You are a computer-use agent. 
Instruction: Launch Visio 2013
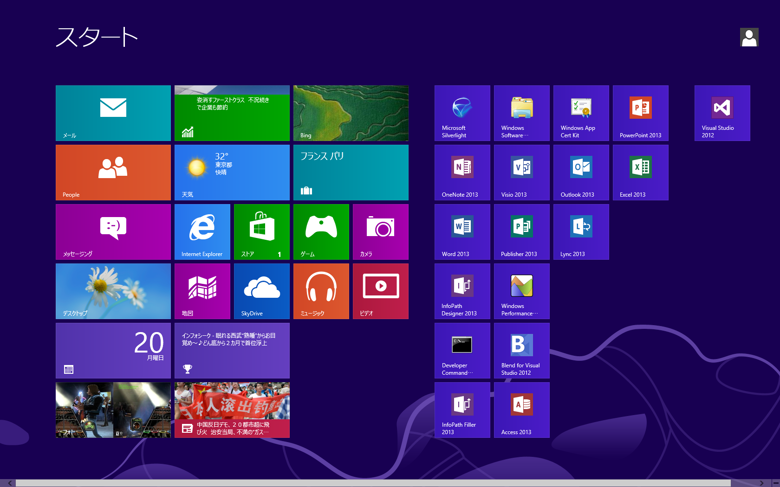pyautogui.click(x=522, y=172)
